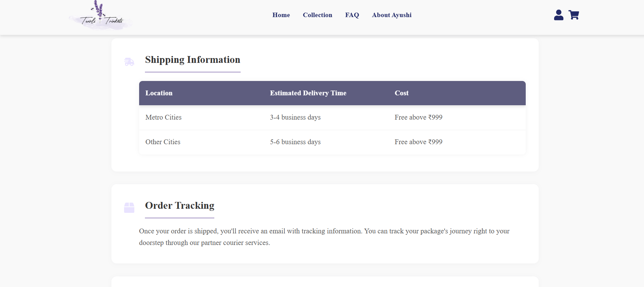The height and width of the screenshot is (287, 644).
Task: Click the Order Tracking heading
Action: click(179, 206)
